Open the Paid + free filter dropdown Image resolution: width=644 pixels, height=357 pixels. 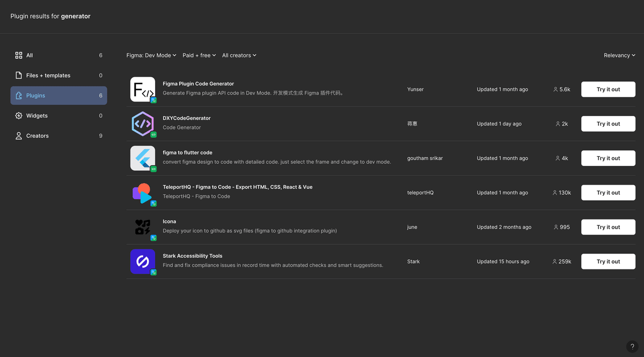199,55
